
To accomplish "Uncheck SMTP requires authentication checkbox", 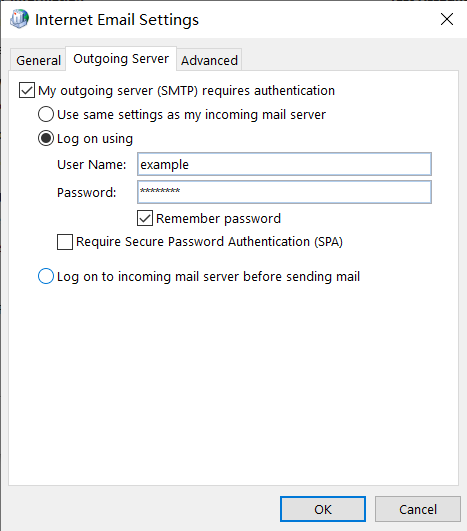I will (x=27, y=90).
